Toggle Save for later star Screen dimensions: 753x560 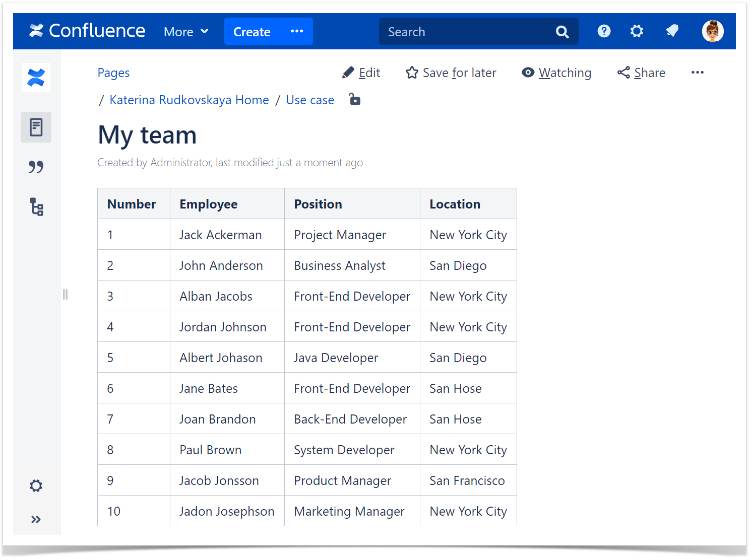point(451,73)
